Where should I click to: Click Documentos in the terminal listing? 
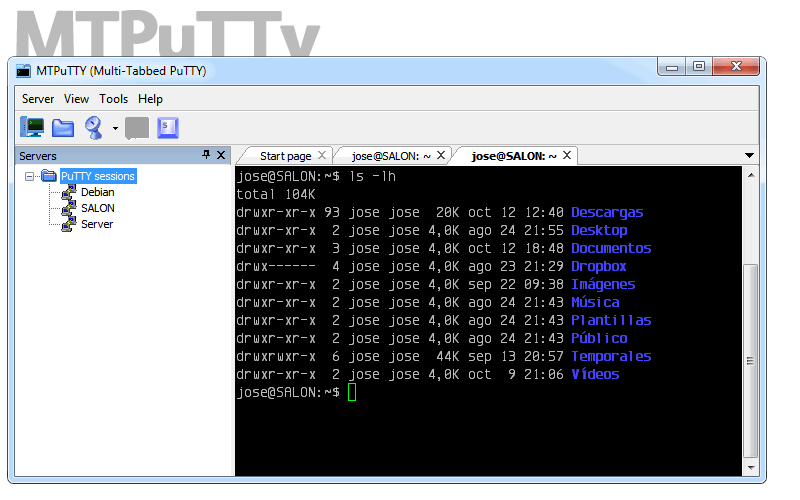coord(611,248)
